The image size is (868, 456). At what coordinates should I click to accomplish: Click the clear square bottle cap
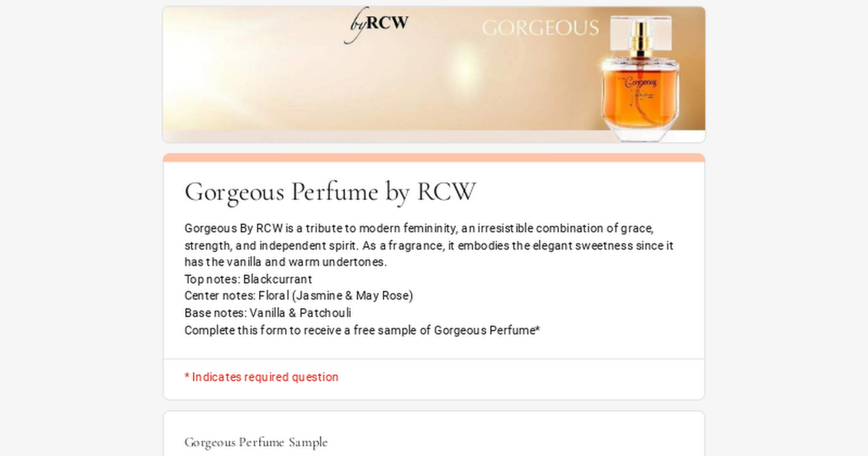point(640,34)
